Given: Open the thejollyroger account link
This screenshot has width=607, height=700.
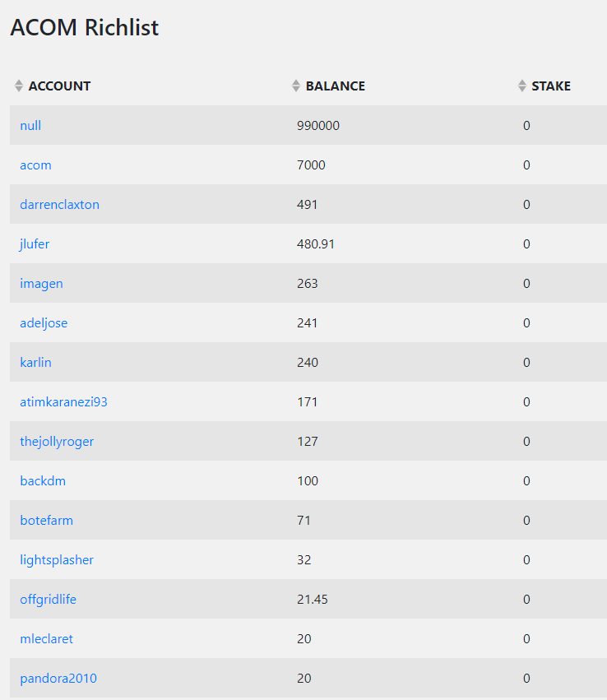Looking at the screenshot, I should pos(57,442).
